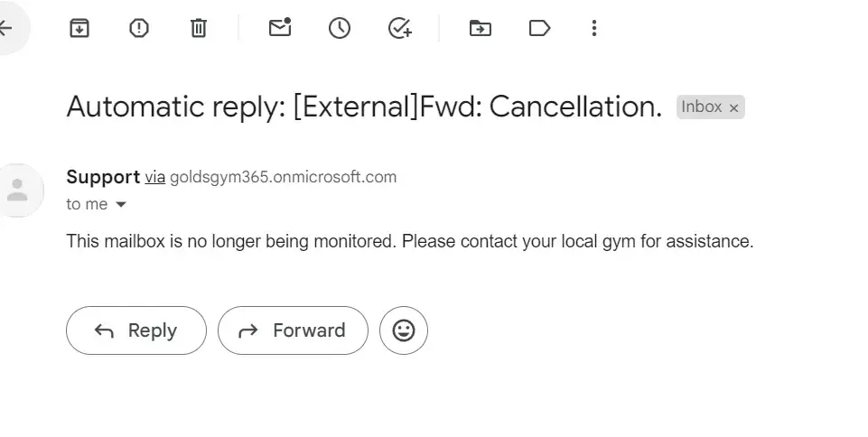
Task: Report this message as spam
Action: (x=139, y=28)
